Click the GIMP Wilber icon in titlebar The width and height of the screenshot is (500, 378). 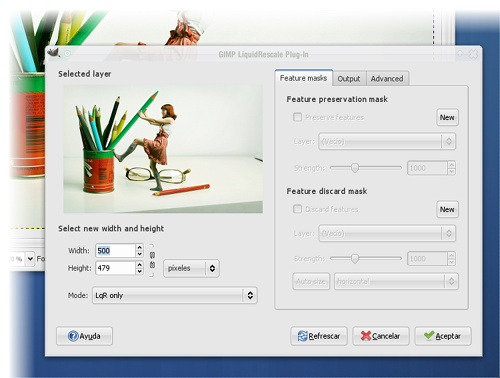point(53,53)
